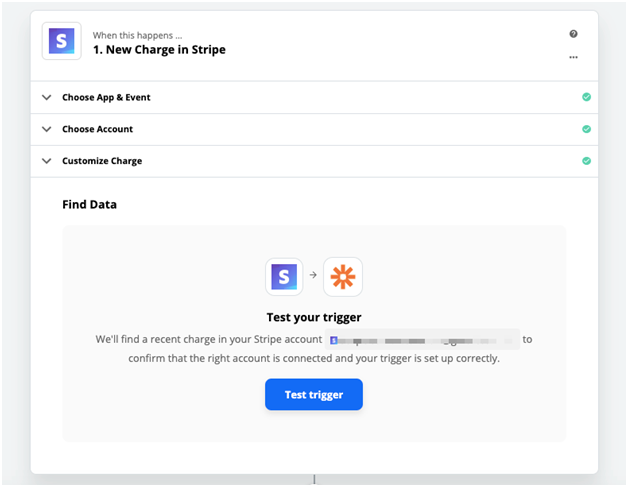628x487 pixels.
Task: Click the Test trigger button
Action: [314, 394]
